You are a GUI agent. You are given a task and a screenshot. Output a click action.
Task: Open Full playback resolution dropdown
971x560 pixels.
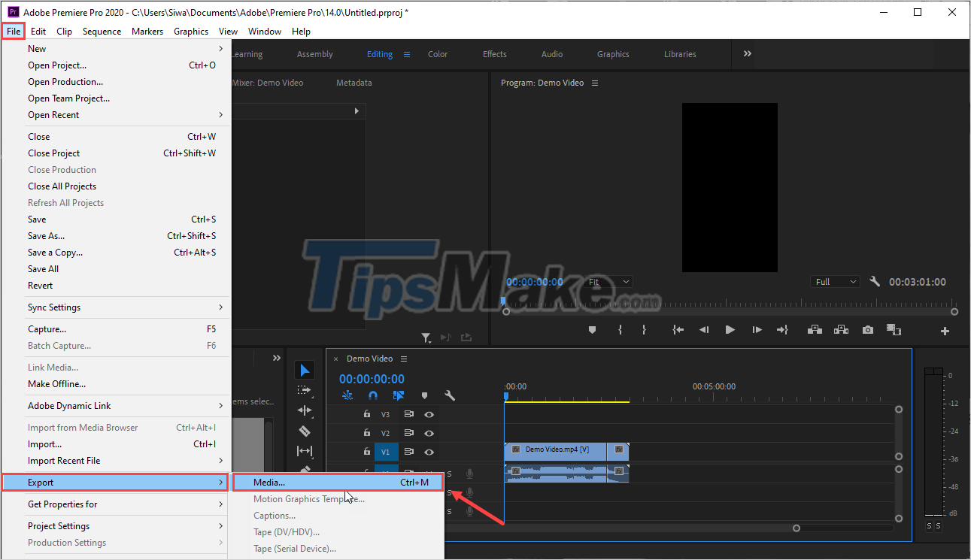pyautogui.click(x=835, y=282)
